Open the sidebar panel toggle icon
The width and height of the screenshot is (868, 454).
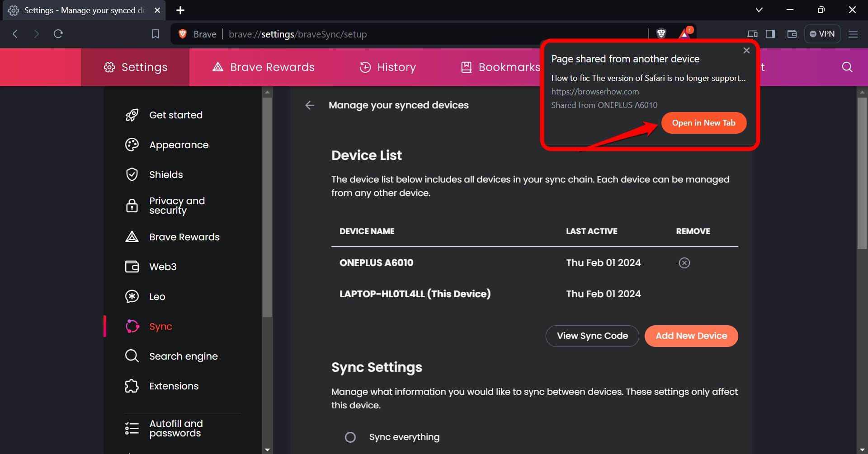(x=770, y=34)
